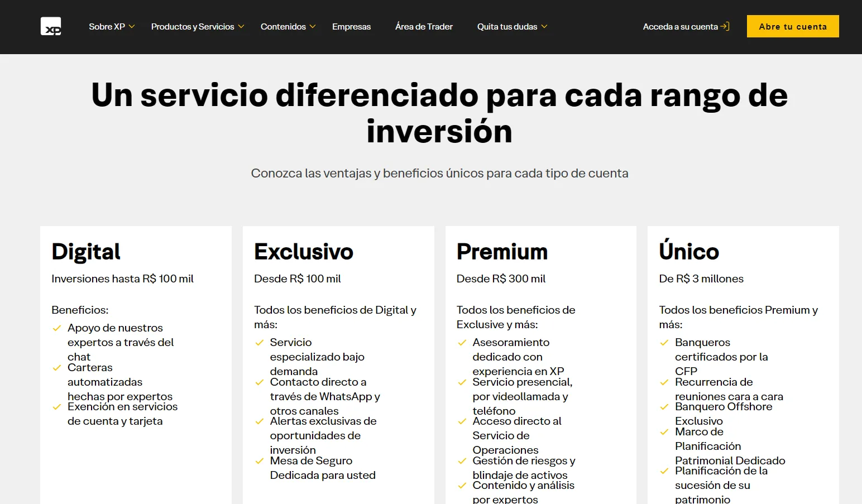Click the Mesa de Seguro Dedicada benefit text
Viewport: 862px width, 504px height.
pyautogui.click(x=323, y=468)
